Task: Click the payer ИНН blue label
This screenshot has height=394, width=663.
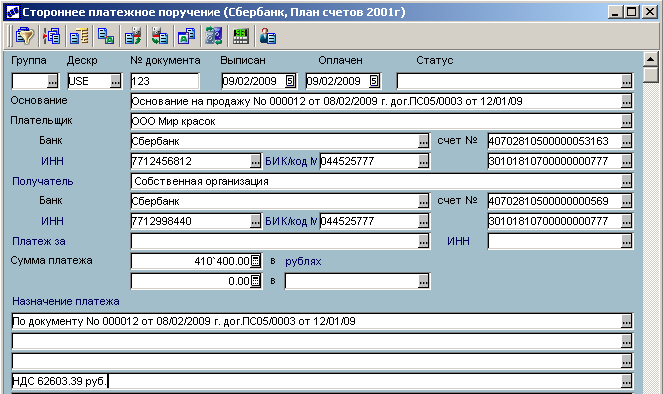Action: pos(52,161)
